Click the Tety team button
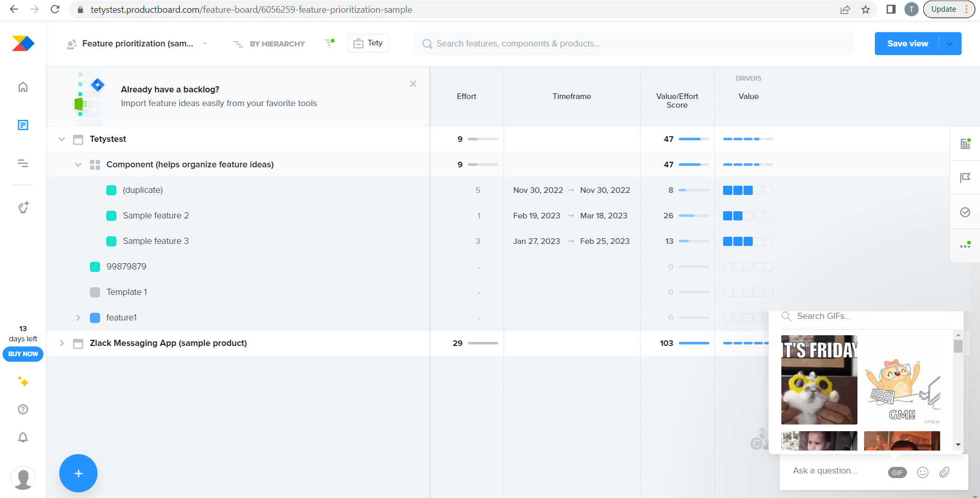 [368, 43]
